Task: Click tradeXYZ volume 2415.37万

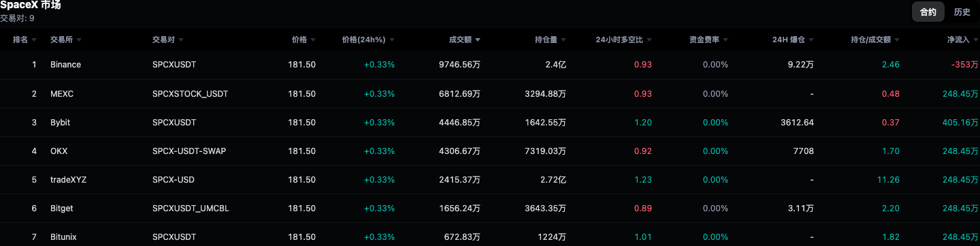Action: pos(459,179)
